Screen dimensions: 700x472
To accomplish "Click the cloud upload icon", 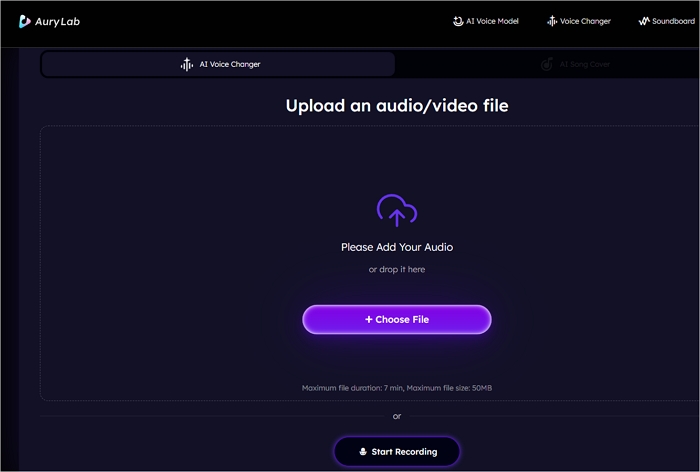I will (x=397, y=210).
